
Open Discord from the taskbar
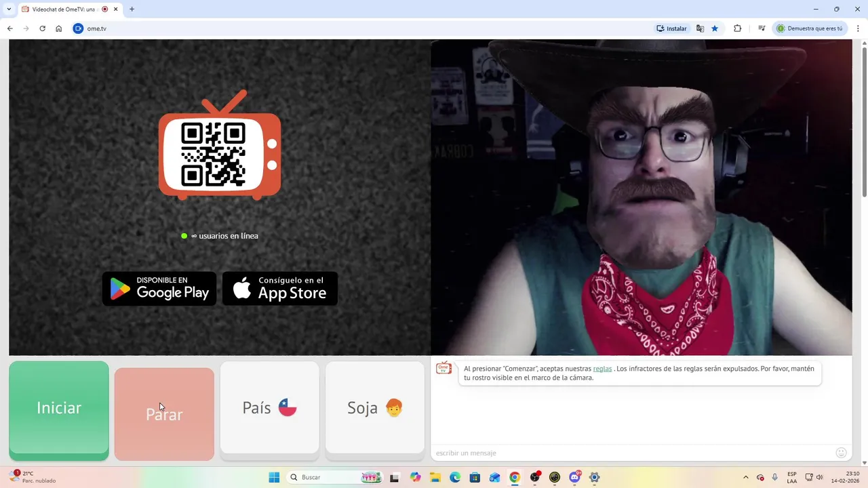coord(575,477)
